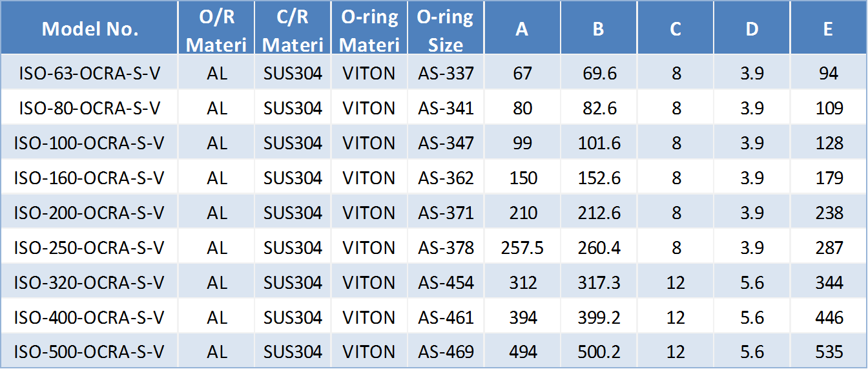Screen dimensions: 868x369
Task: Select the ISO-100-OCRA-S-V model cell
Action: click(x=90, y=142)
